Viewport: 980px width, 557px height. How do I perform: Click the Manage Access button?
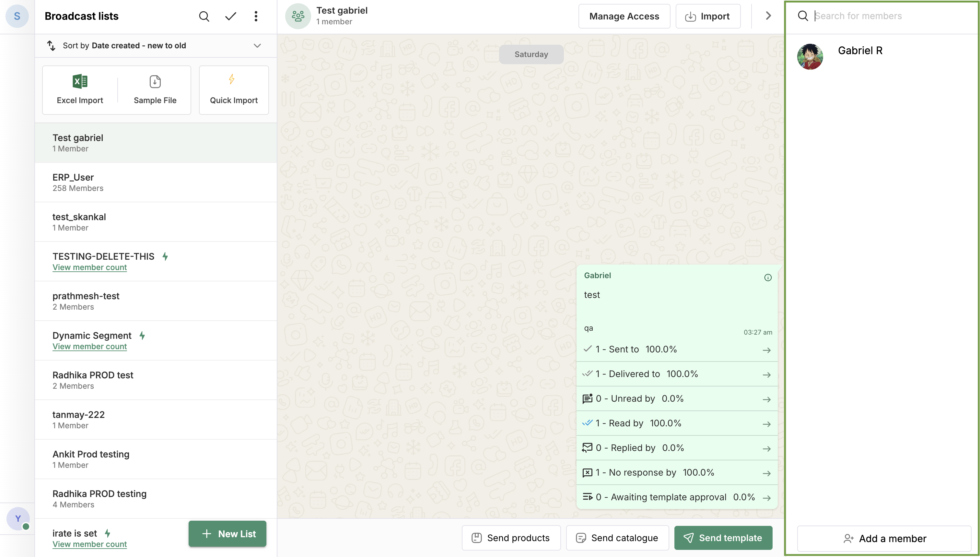click(624, 16)
